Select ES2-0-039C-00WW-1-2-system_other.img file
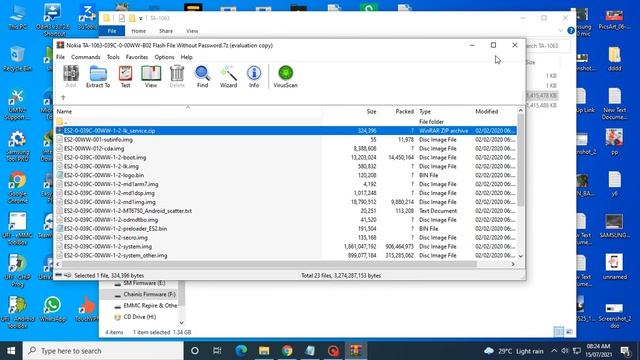This screenshot has height=360, width=640. click(x=286, y=256)
